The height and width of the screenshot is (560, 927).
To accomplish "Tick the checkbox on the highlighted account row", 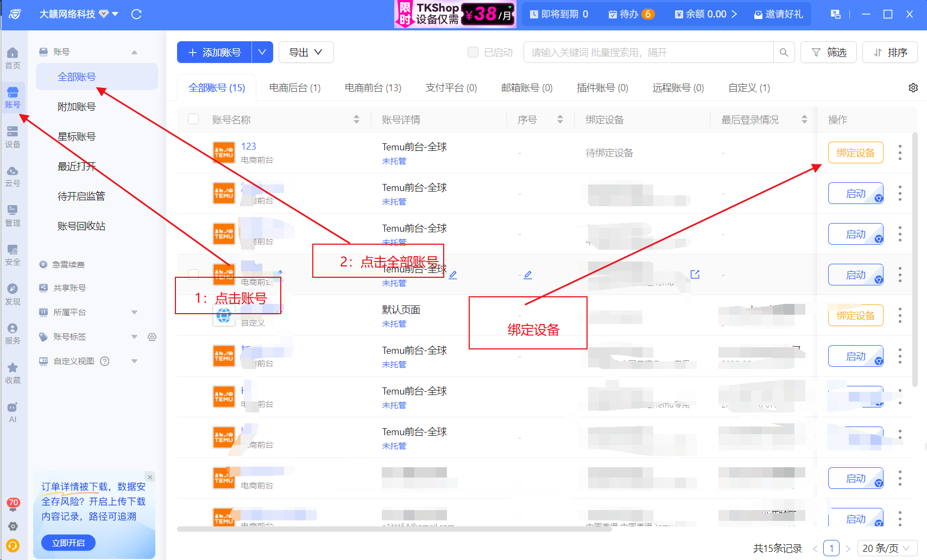I will pyautogui.click(x=193, y=274).
